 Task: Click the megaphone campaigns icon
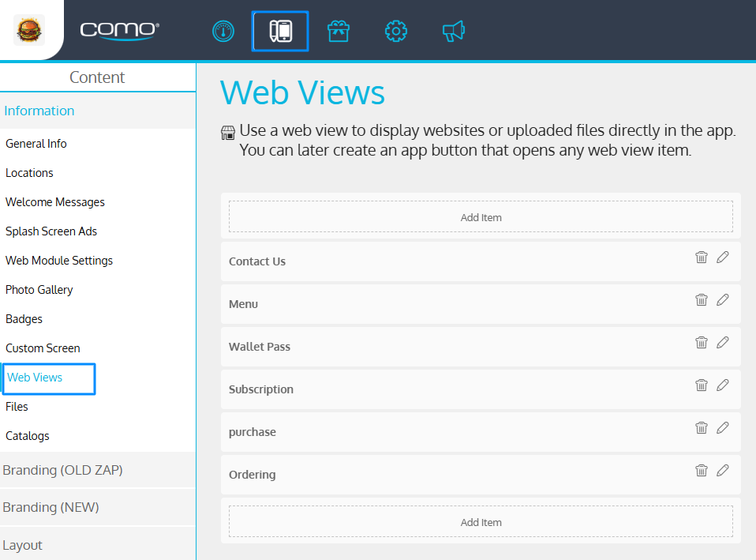[x=453, y=32]
